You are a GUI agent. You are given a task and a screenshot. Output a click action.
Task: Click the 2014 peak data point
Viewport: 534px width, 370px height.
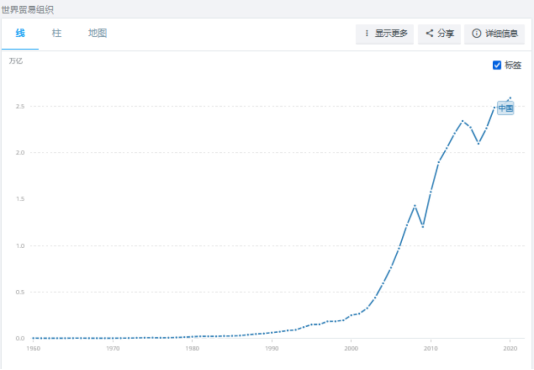pyautogui.click(x=462, y=121)
